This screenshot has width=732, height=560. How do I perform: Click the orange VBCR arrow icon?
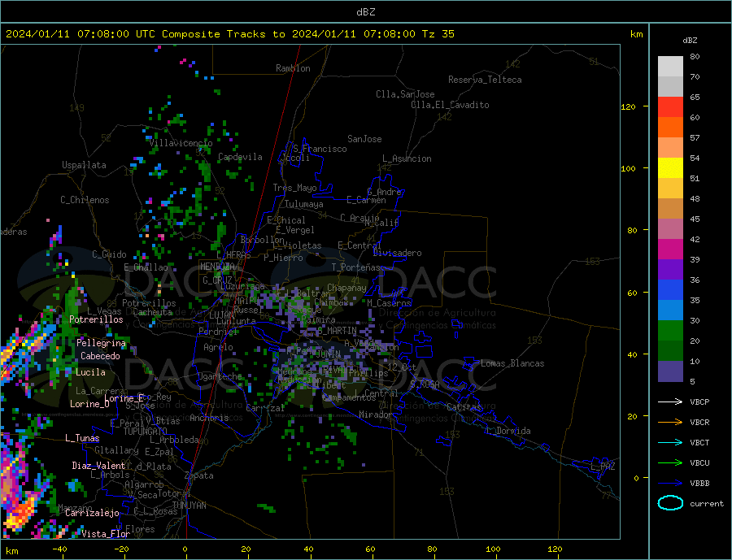click(670, 423)
